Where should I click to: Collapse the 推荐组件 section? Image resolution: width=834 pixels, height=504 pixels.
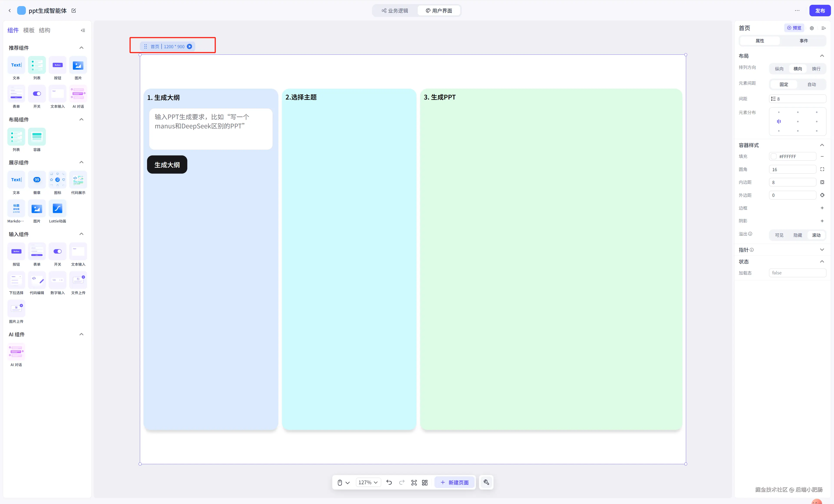pyautogui.click(x=81, y=48)
